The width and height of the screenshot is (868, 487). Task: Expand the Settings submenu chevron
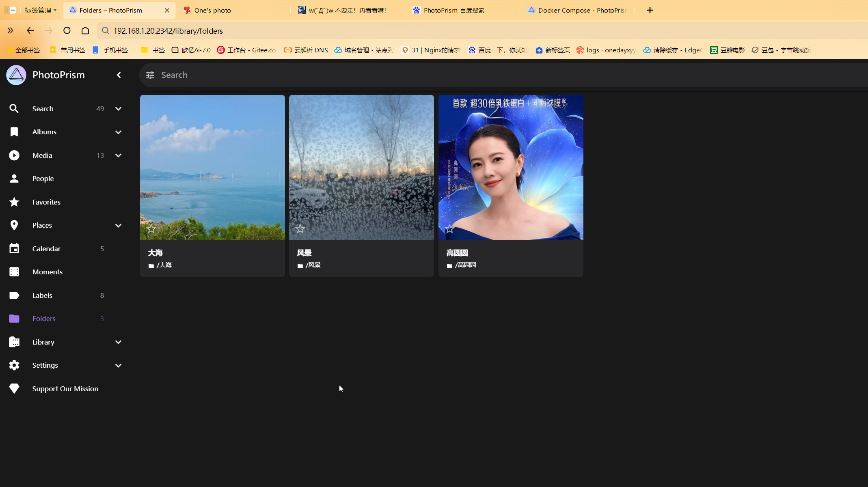[118, 366]
